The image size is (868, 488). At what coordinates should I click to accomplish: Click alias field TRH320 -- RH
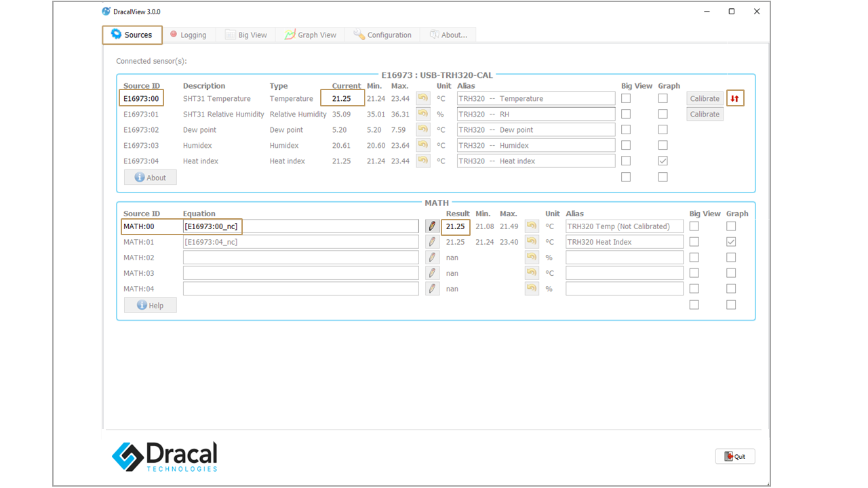pos(536,114)
